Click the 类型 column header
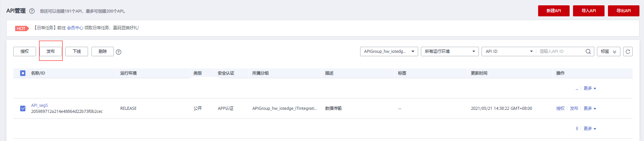This screenshot has width=644, height=141. [x=198, y=73]
